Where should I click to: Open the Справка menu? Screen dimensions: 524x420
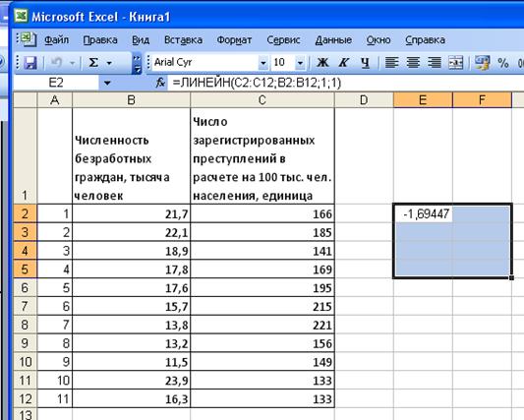click(425, 39)
